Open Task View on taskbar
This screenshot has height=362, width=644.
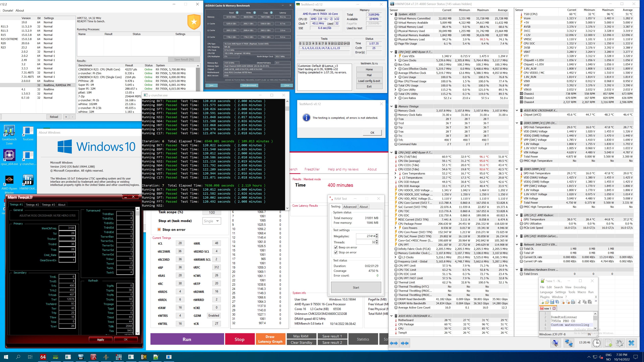tap(30, 357)
